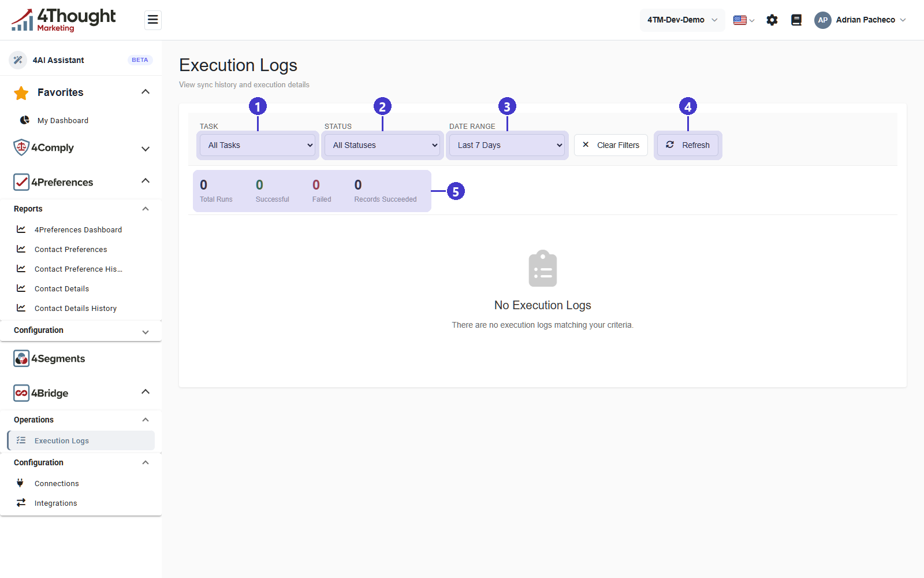Click the Refresh button label

point(696,145)
